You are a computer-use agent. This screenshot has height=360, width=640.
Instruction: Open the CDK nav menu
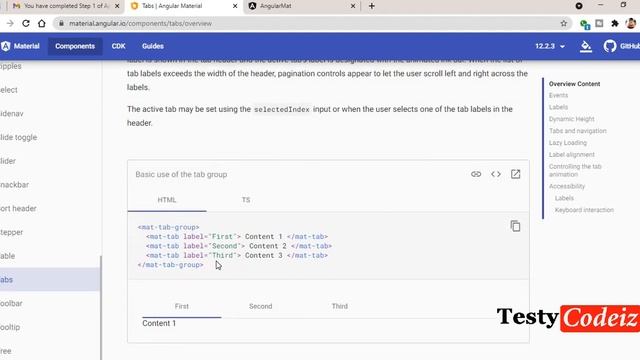pyautogui.click(x=118, y=46)
